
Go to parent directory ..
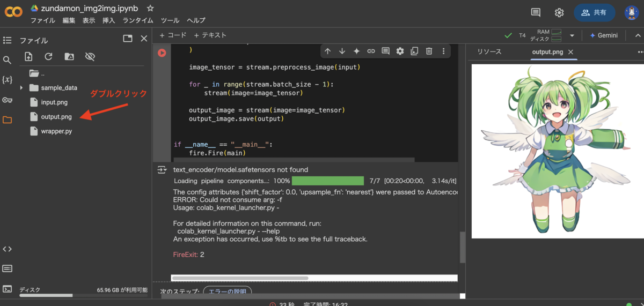37,73
